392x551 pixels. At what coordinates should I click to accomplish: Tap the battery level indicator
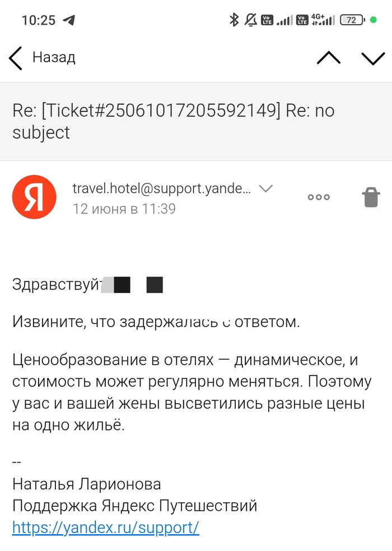coord(351,20)
